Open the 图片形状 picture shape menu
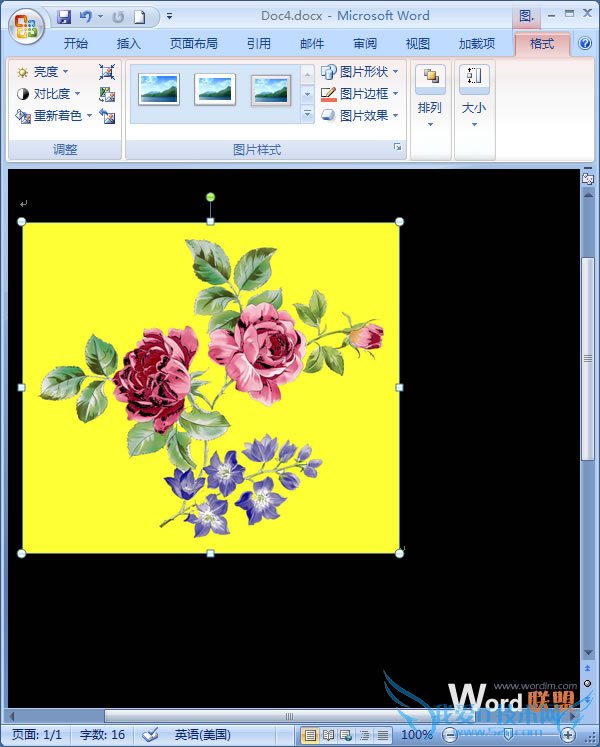 [x=360, y=72]
